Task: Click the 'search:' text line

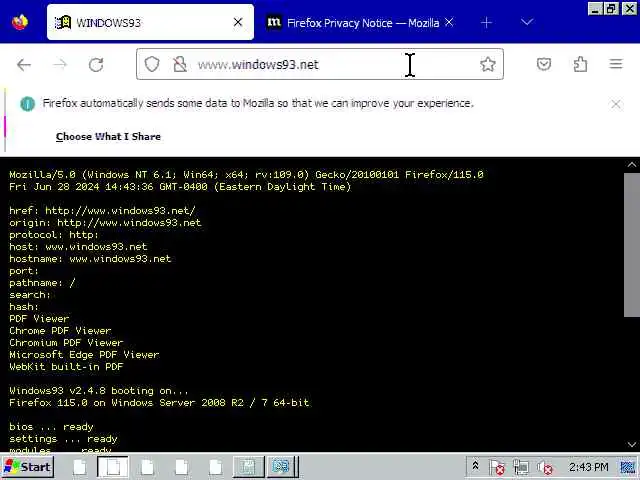Action: (30, 295)
